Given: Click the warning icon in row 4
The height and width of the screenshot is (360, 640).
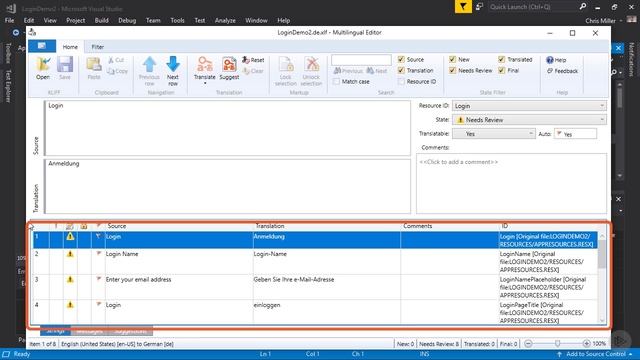Looking at the screenshot, I should [x=70, y=304].
